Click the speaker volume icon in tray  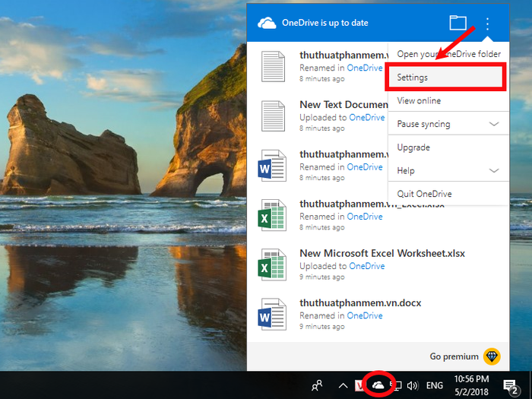point(413,385)
